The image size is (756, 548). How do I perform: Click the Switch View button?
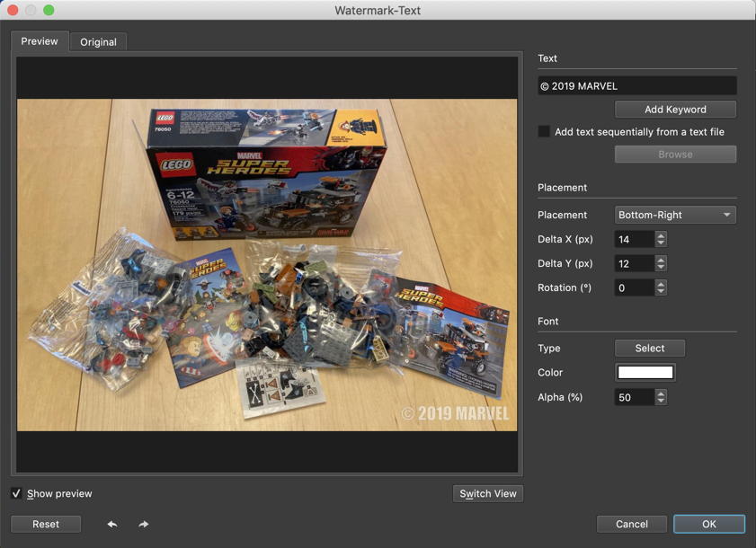488,493
